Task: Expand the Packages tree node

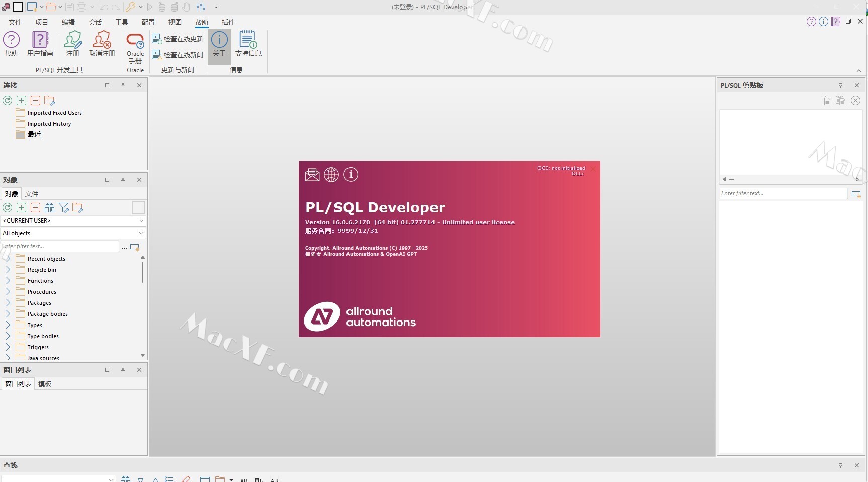Action: (8, 303)
